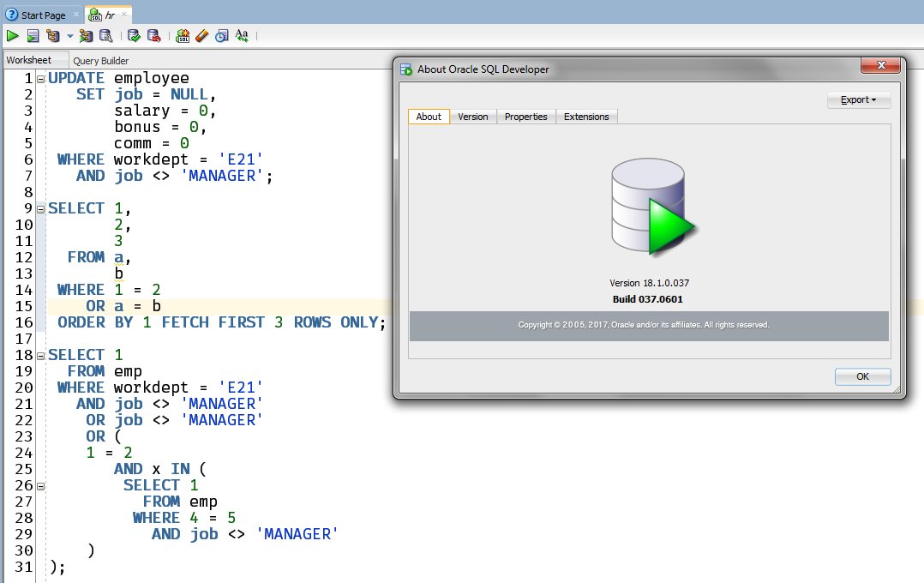
Task: Close the hr tab
Action: point(124,15)
